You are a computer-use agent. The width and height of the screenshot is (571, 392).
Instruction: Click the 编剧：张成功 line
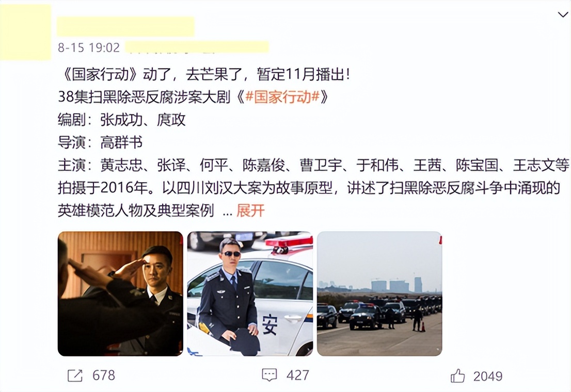coord(122,120)
